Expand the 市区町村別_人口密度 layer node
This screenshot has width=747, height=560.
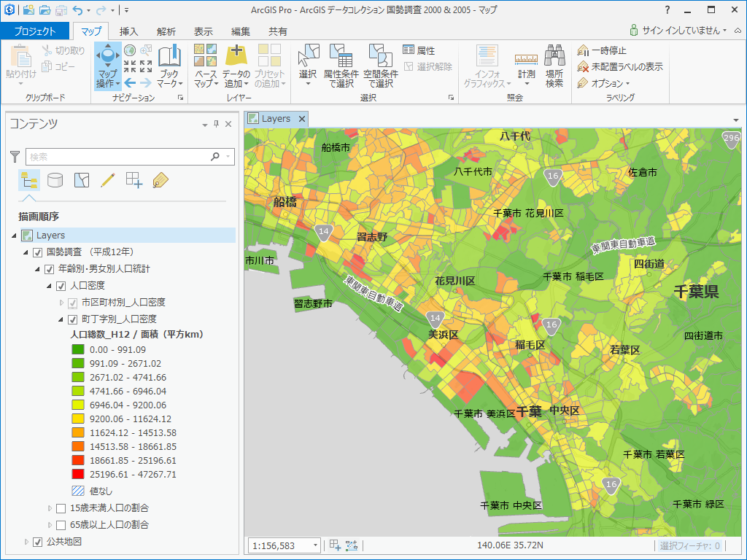(61, 303)
